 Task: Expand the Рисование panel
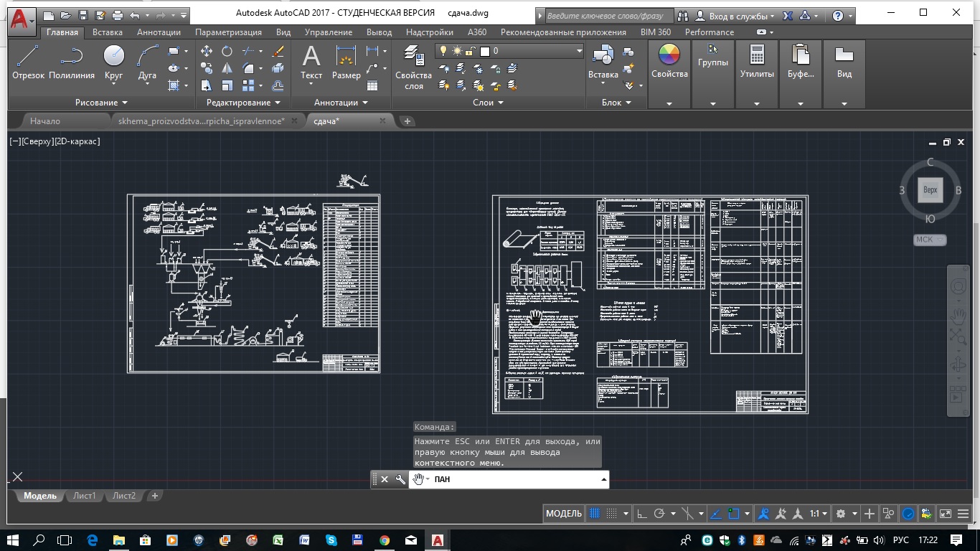tap(101, 103)
